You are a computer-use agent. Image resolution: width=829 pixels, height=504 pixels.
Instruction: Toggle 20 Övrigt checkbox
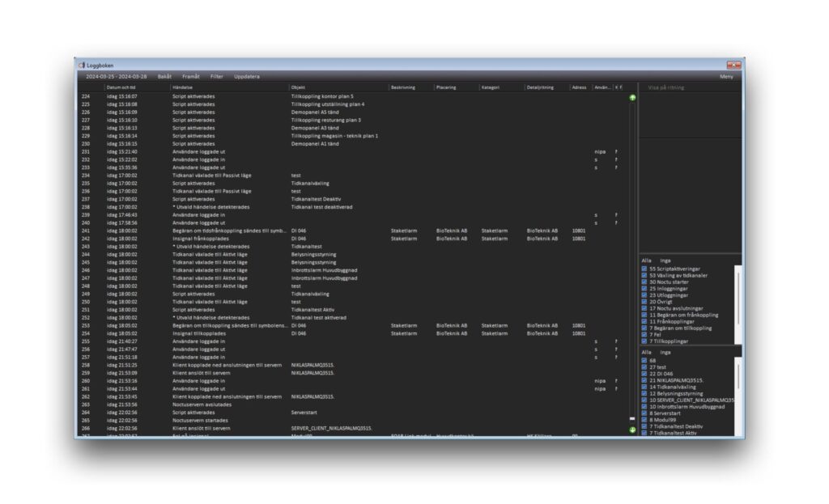coord(644,302)
